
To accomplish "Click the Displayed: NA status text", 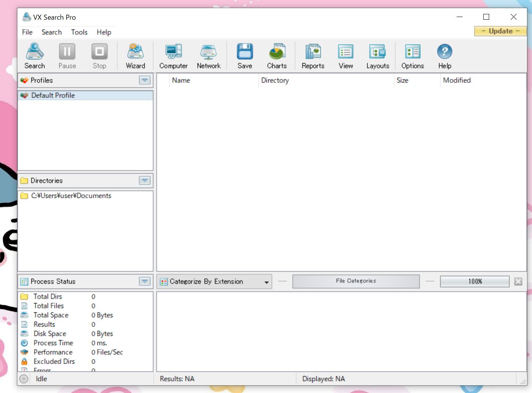I will click(x=324, y=379).
